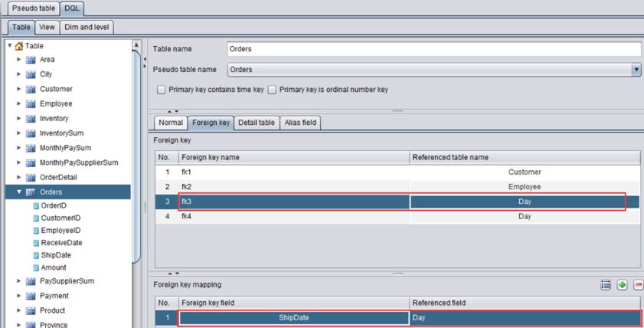Expand the Payment node
The height and width of the screenshot is (328, 644).
pyautogui.click(x=18, y=296)
